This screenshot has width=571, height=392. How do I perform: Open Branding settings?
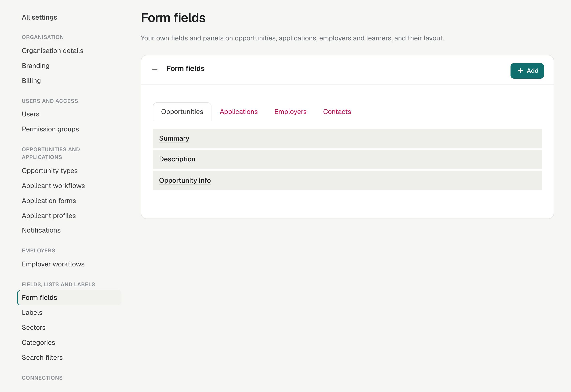click(x=36, y=66)
